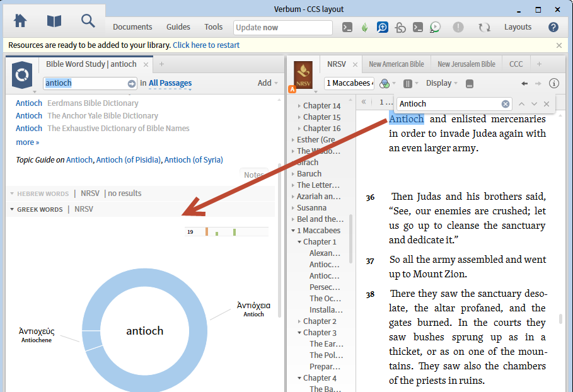Click the NRSV resource cover icon
573x392 pixels.
303,75
